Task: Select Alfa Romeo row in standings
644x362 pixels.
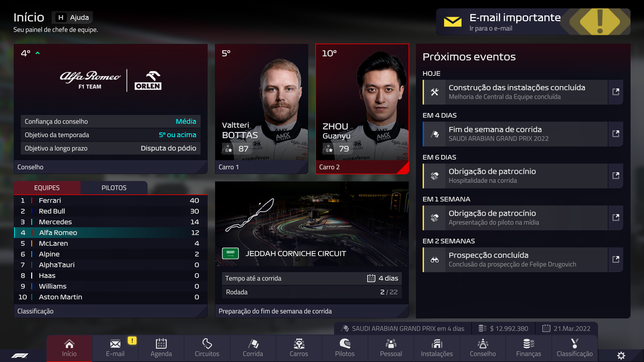Action: tap(111, 233)
